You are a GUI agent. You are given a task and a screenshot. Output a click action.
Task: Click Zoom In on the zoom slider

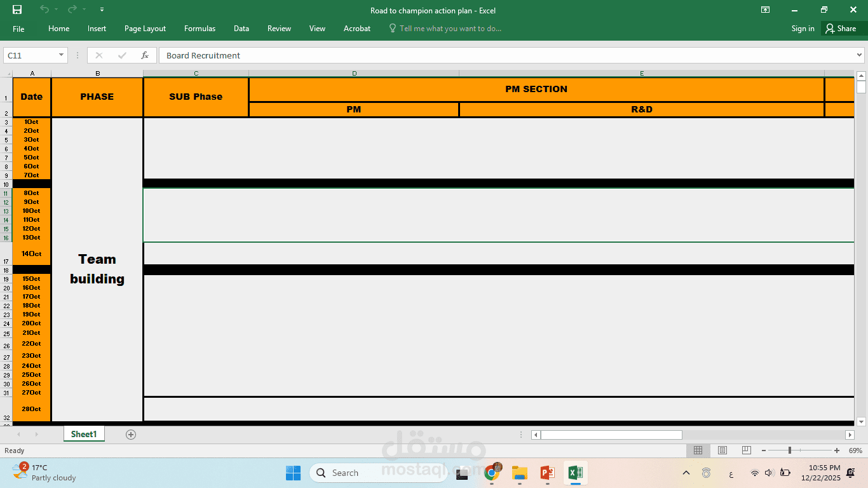(x=839, y=450)
